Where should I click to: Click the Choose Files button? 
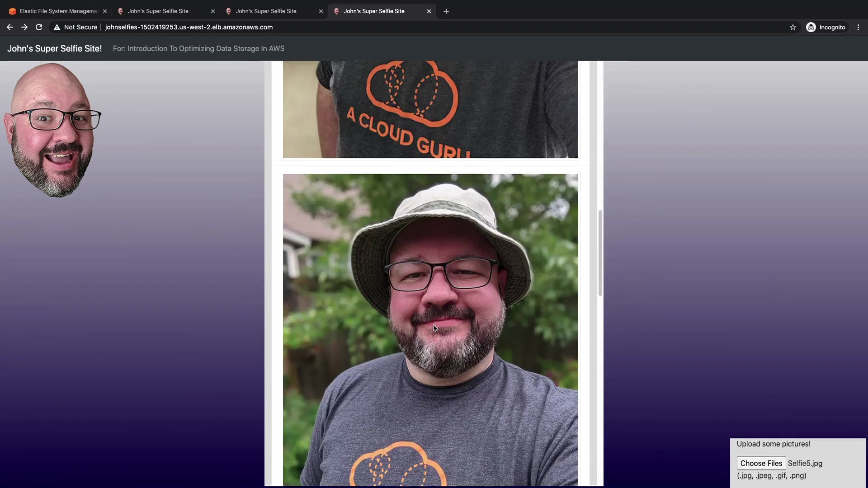[761, 463]
